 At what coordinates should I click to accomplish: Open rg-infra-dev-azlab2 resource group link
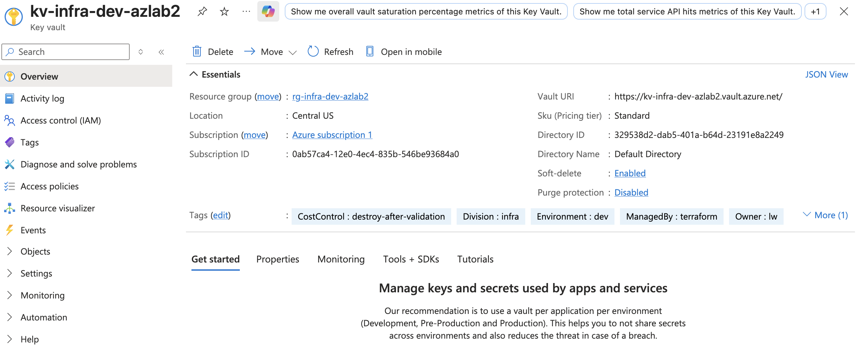(x=330, y=96)
